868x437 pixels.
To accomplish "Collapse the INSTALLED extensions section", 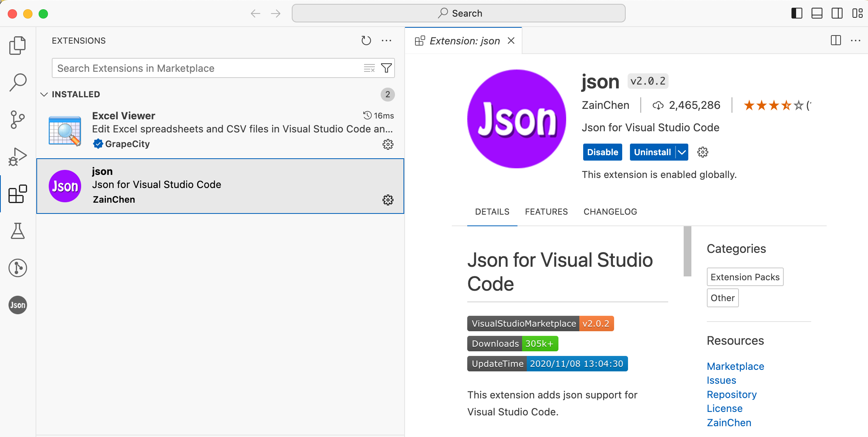I will [44, 94].
